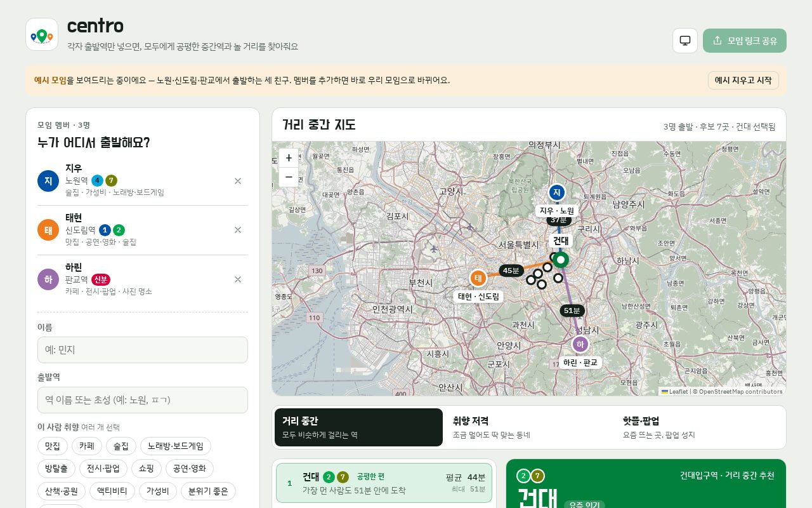The width and height of the screenshot is (812, 508).
Task: Toggle the 산책·공원 preference chip
Action: click(62, 491)
